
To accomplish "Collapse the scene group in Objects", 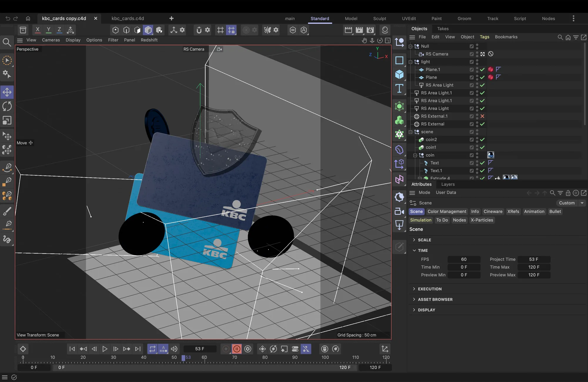I will point(410,132).
